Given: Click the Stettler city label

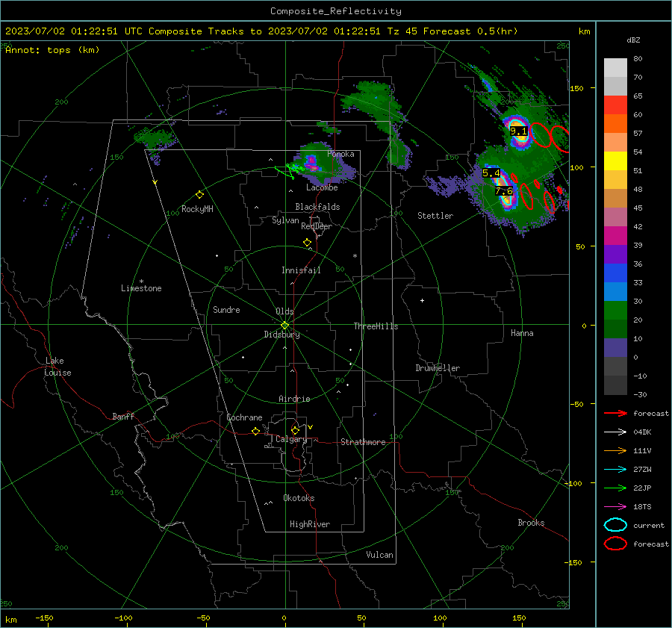Looking at the screenshot, I should [435, 216].
